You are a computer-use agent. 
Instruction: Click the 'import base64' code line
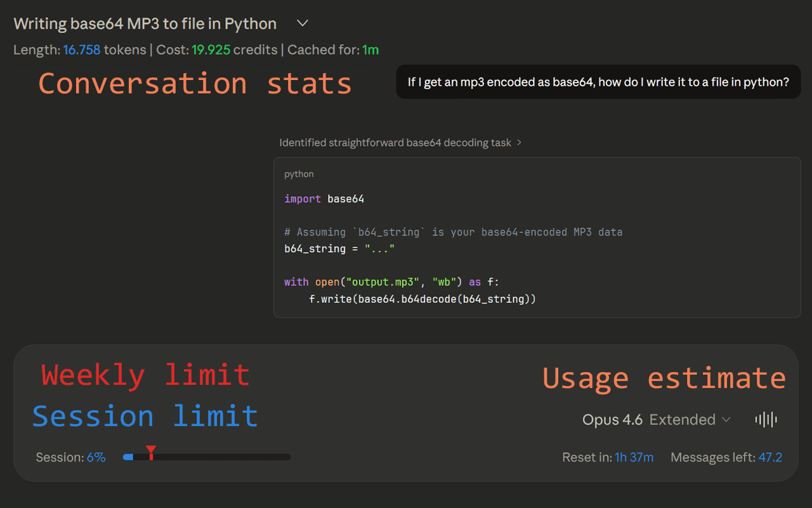point(324,199)
